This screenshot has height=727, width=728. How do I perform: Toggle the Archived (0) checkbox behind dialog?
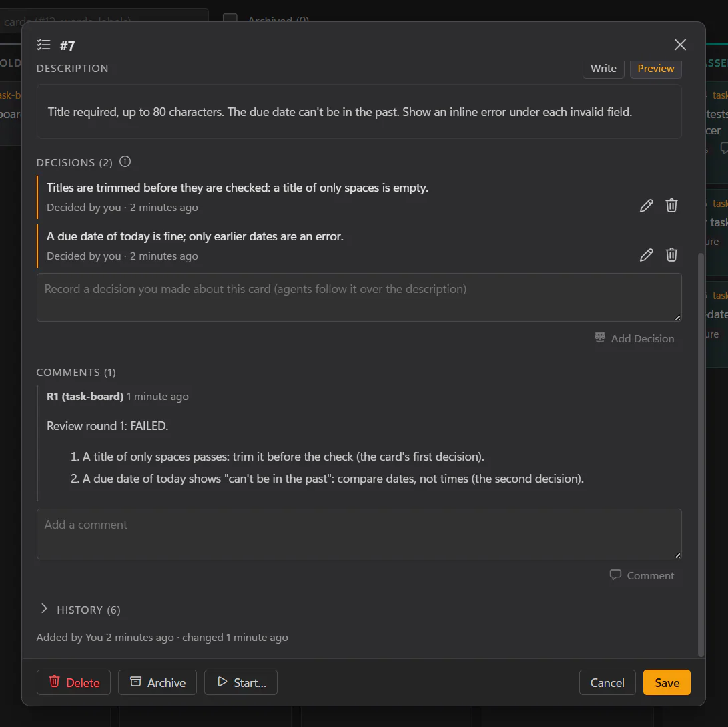[x=230, y=17]
